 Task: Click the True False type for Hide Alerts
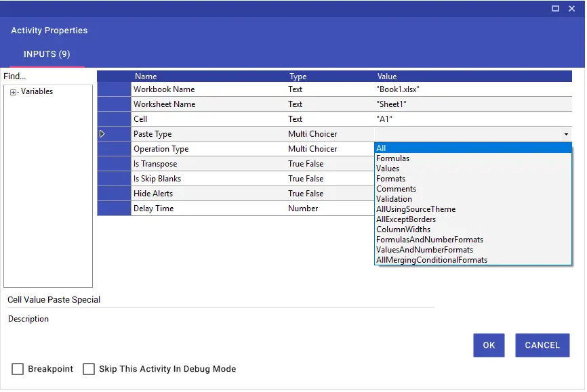tap(306, 194)
